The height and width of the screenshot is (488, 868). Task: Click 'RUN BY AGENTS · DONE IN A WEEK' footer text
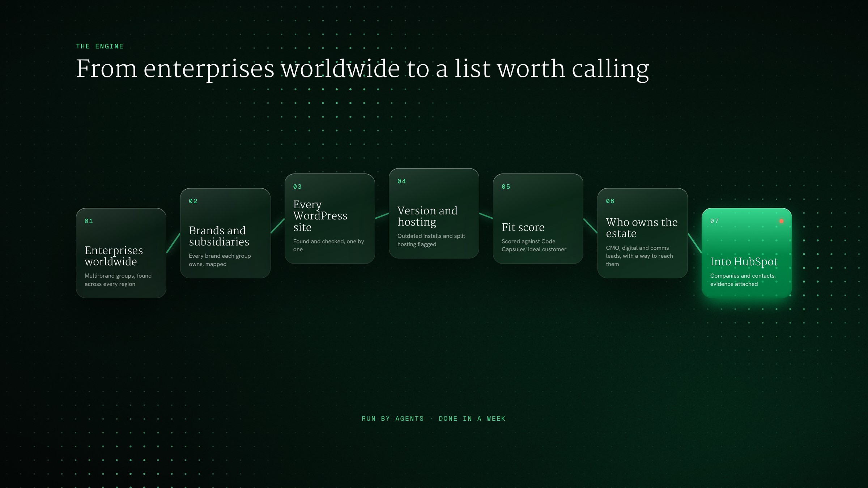434,419
